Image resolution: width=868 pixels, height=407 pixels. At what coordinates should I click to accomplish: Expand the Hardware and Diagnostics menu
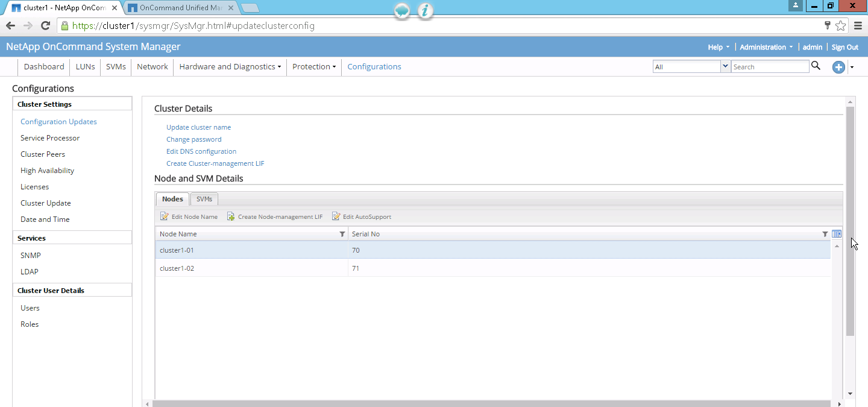click(x=230, y=67)
